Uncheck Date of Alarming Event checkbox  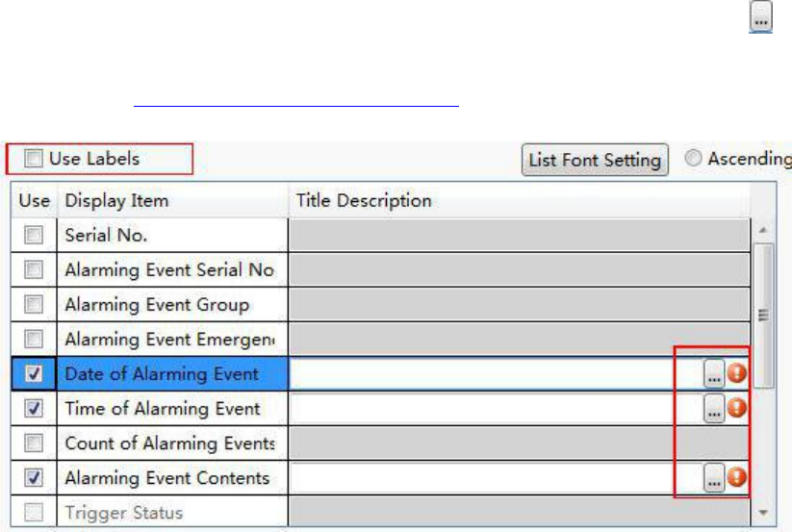pos(34,374)
